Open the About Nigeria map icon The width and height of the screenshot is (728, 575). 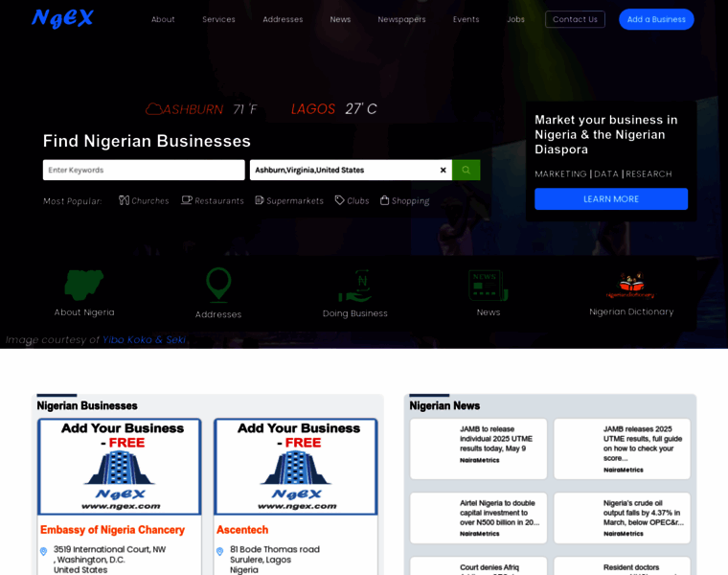point(84,285)
